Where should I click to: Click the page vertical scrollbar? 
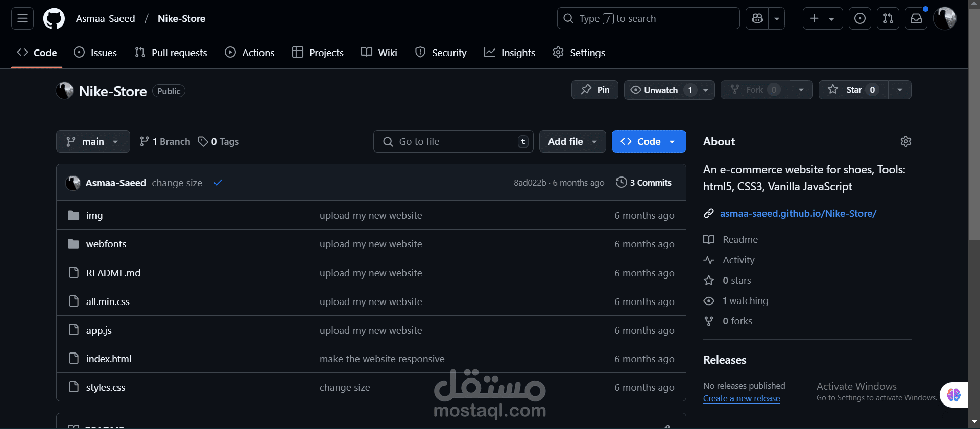point(974,125)
